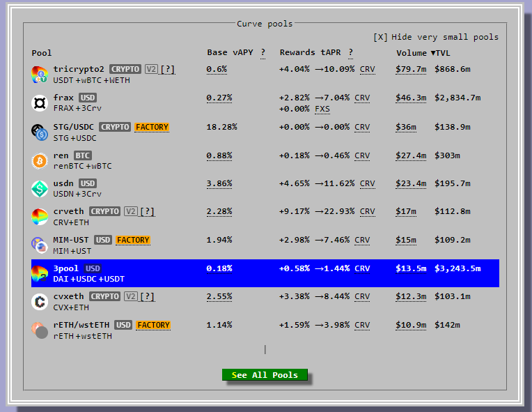Viewport: 532px width, 412px height.
Task: Click the $3,243.5m TVL value
Action: tap(457, 268)
